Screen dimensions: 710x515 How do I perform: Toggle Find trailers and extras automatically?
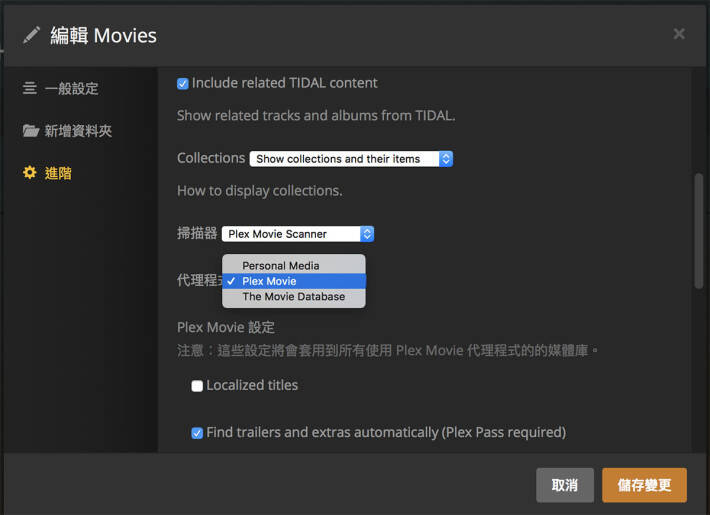pos(197,433)
